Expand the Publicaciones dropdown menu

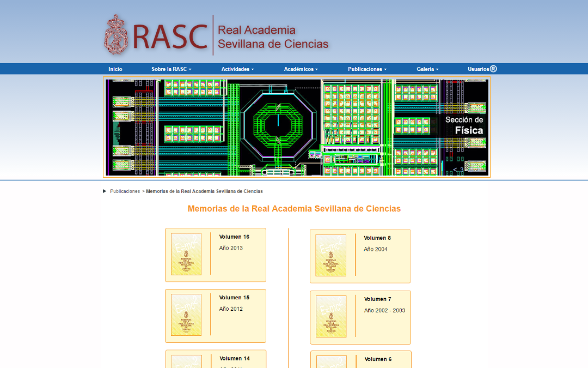tap(367, 69)
